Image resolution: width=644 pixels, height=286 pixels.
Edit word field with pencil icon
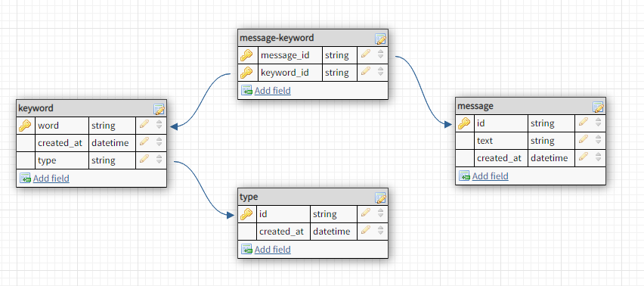pyautogui.click(x=144, y=123)
